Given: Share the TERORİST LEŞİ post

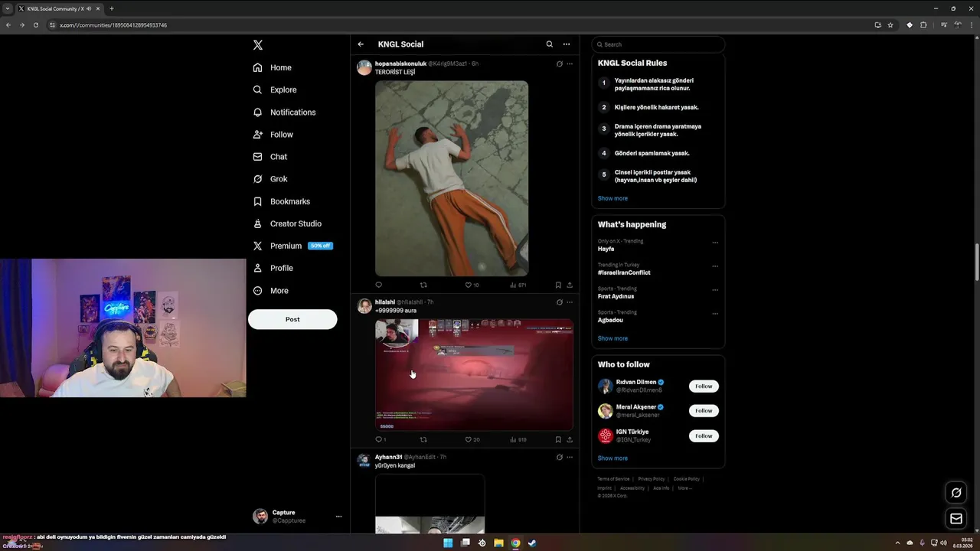Looking at the screenshot, I should pos(570,285).
